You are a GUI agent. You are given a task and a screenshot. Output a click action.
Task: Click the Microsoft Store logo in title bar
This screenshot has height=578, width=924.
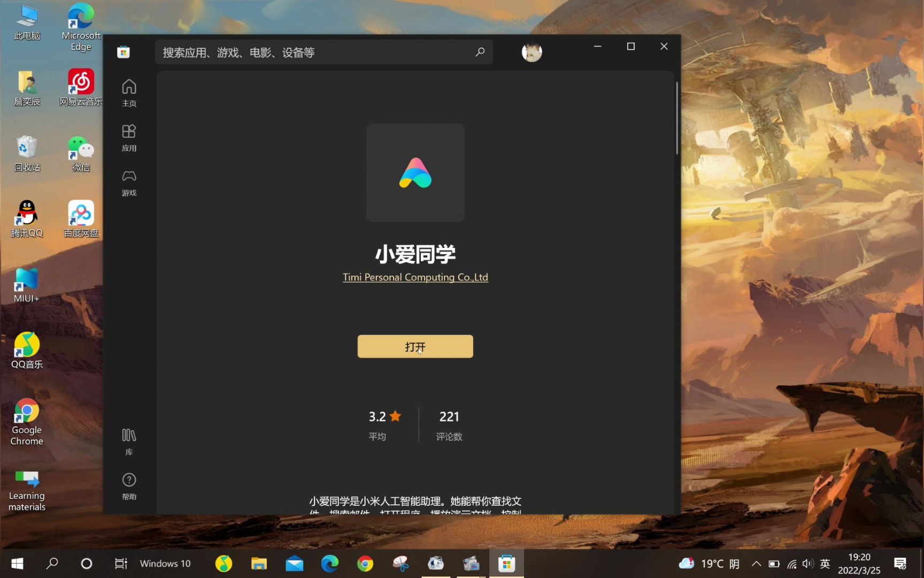coord(124,52)
